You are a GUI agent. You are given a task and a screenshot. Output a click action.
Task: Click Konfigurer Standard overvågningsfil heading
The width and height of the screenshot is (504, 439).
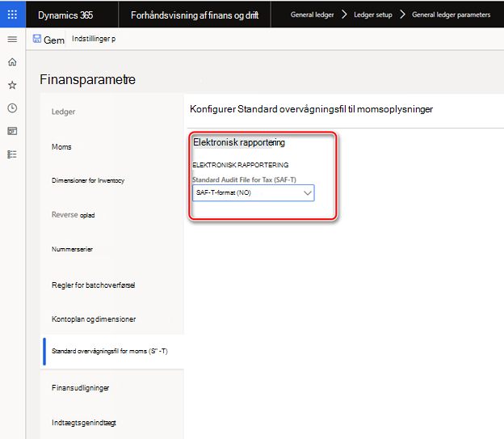[x=311, y=109]
